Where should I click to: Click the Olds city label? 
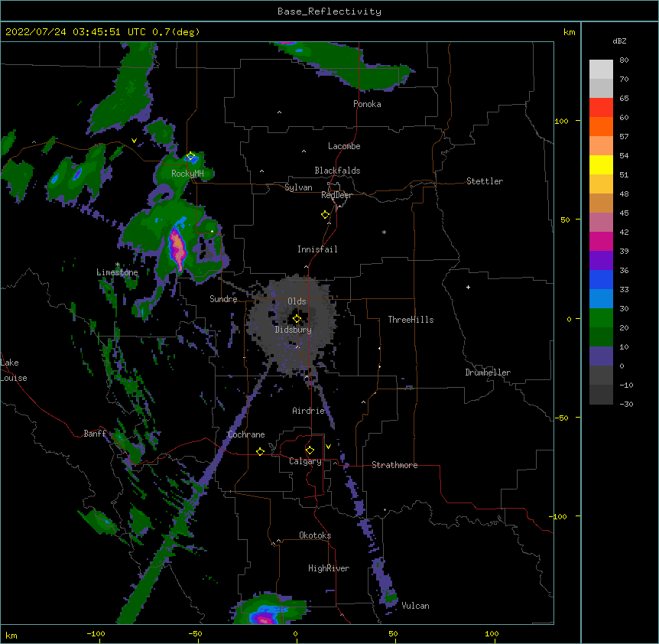[297, 301]
